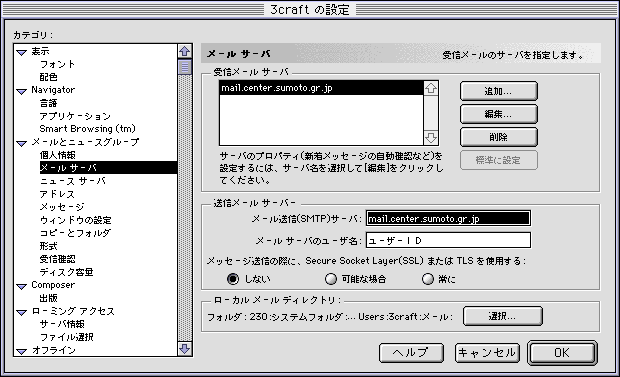Select 形式 category item
This screenshot has height=377, width=620.
point(48,246)
